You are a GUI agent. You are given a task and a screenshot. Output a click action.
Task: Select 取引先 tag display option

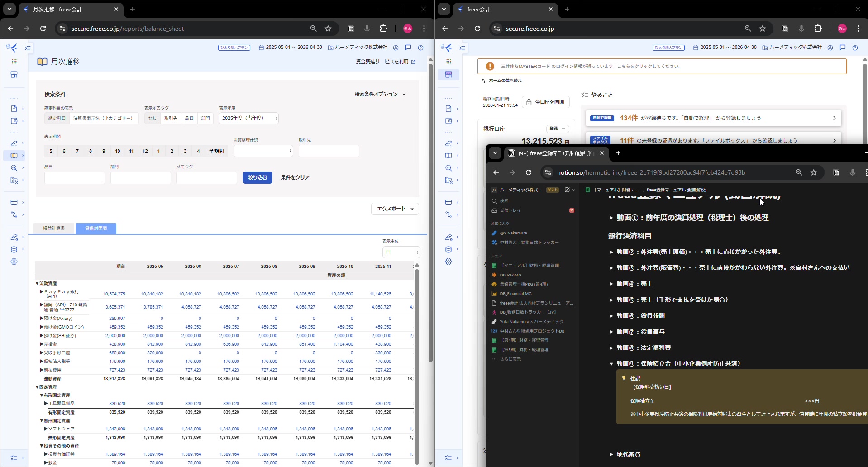coord(171,119)
